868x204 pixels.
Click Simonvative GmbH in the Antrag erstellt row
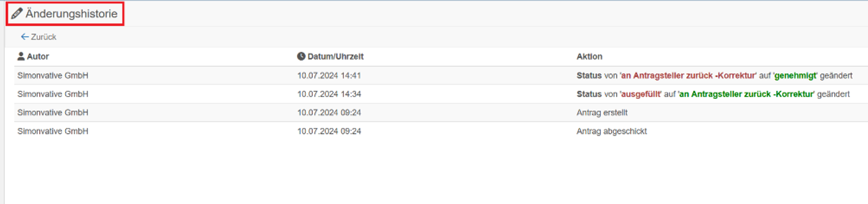[x=52, y=112]
